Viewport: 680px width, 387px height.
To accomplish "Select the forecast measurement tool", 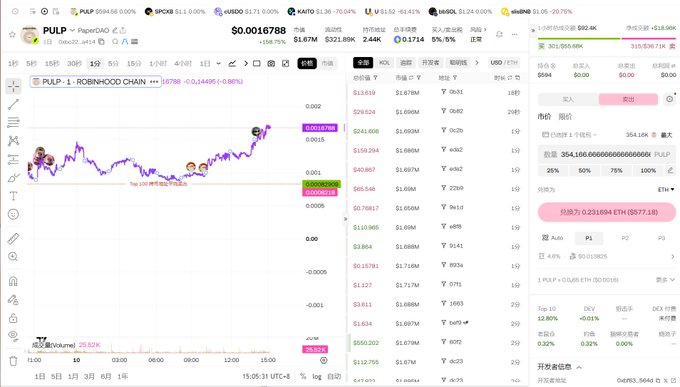I will pyautogui.click(x=13, y=159).
